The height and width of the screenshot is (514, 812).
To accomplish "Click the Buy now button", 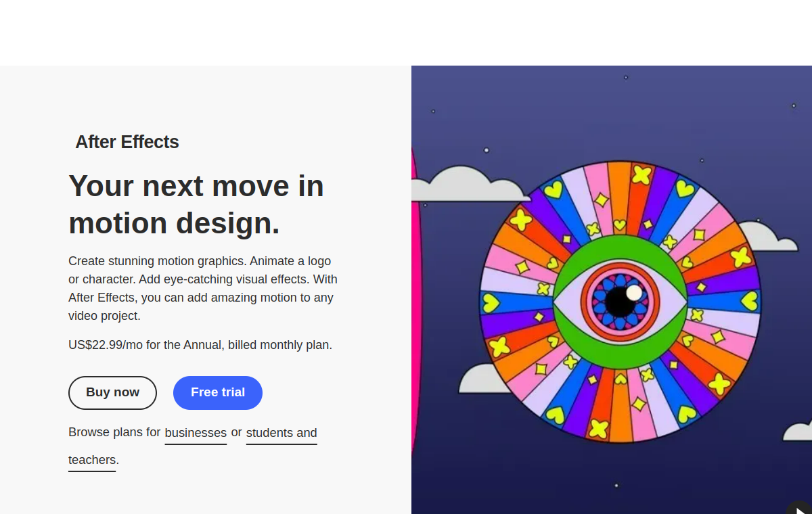I will tap(112, 393).
